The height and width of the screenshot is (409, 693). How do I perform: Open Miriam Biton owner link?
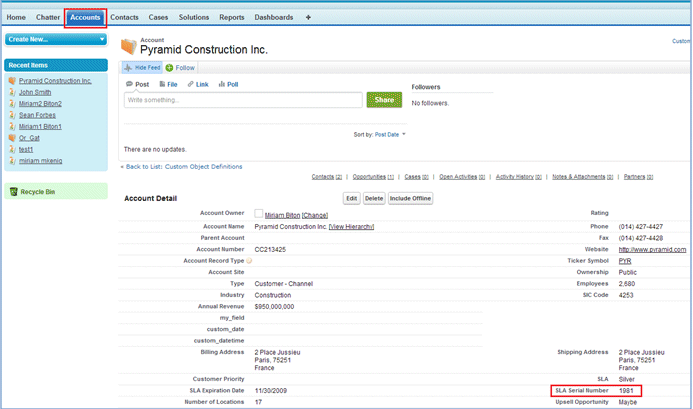[x=282, y=215]
